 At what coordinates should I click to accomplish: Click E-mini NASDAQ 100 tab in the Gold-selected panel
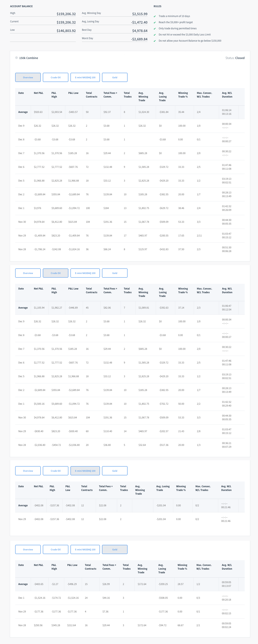coord(85,550)
